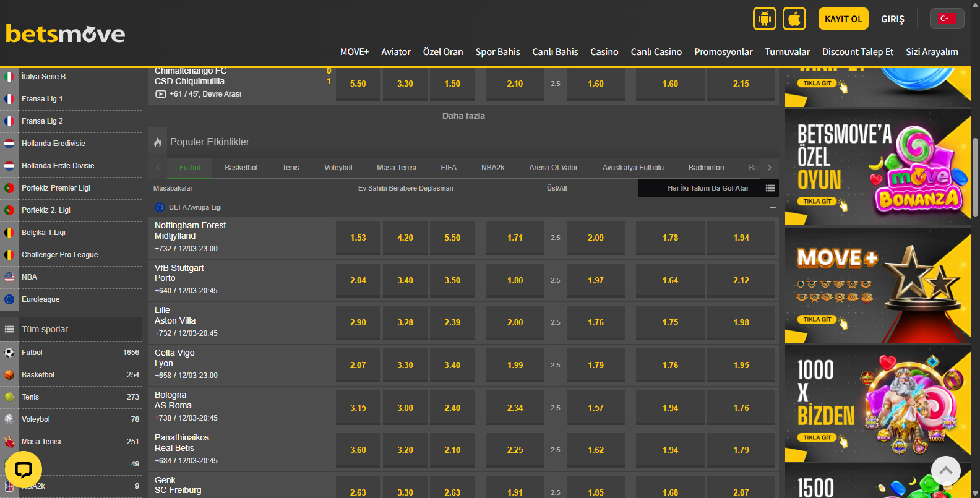Select the Italy flag icon for İtalya Serie B

[9, 77]
